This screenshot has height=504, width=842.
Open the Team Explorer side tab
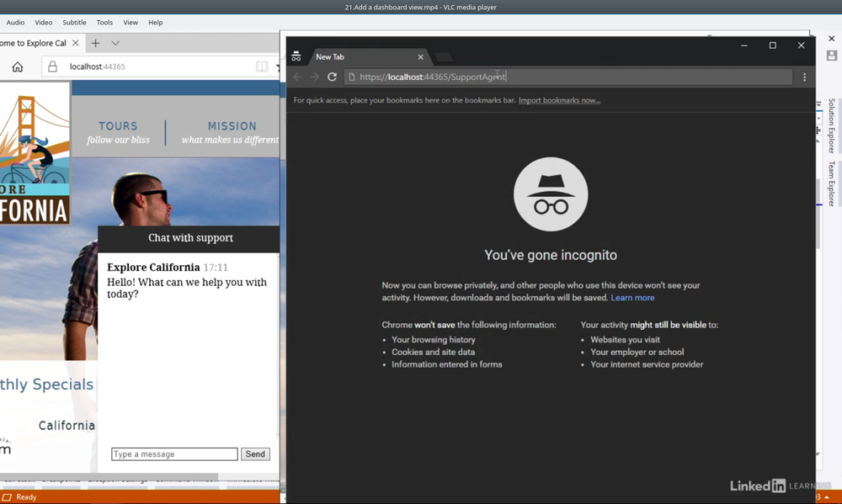coord(831,184)
